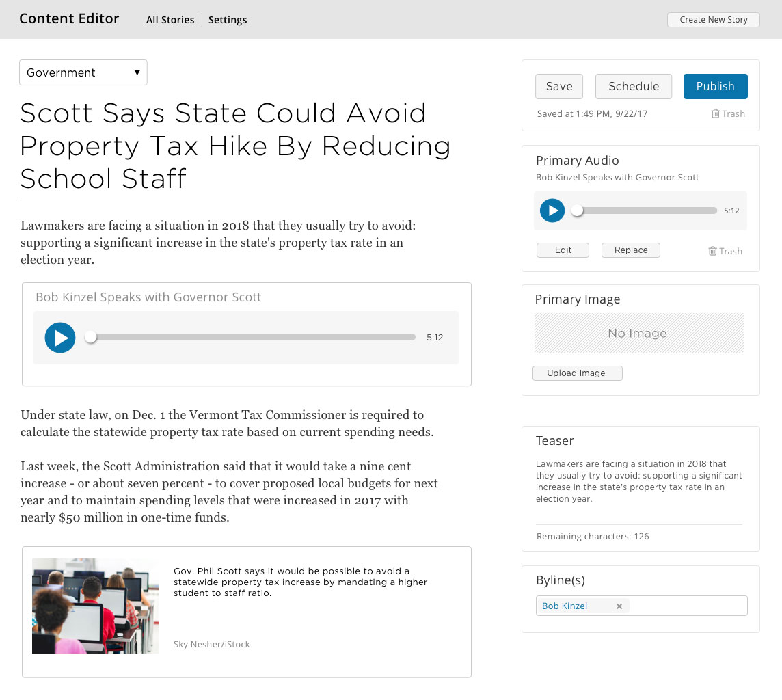Publish the story
Image resolution: width=782 pixels, height=700 pixels.
(716, 86)
